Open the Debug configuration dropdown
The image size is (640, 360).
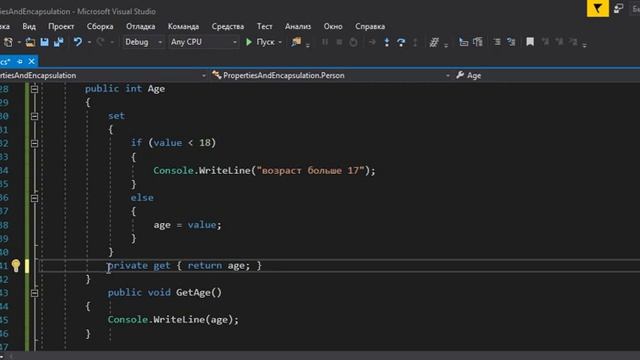click(x=143, y=42)
